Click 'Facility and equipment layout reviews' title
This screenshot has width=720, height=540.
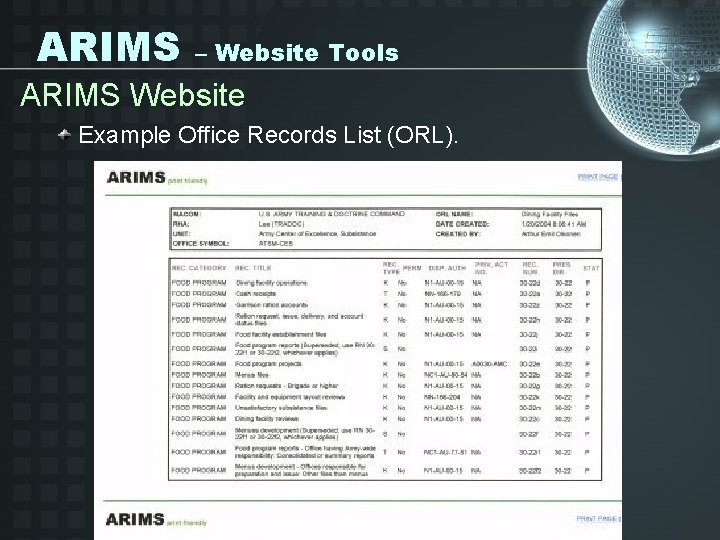(x=290, y=397)
